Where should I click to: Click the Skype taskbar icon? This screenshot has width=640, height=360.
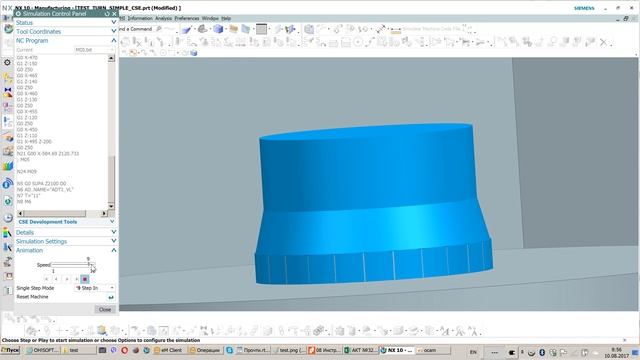(229, 350)
